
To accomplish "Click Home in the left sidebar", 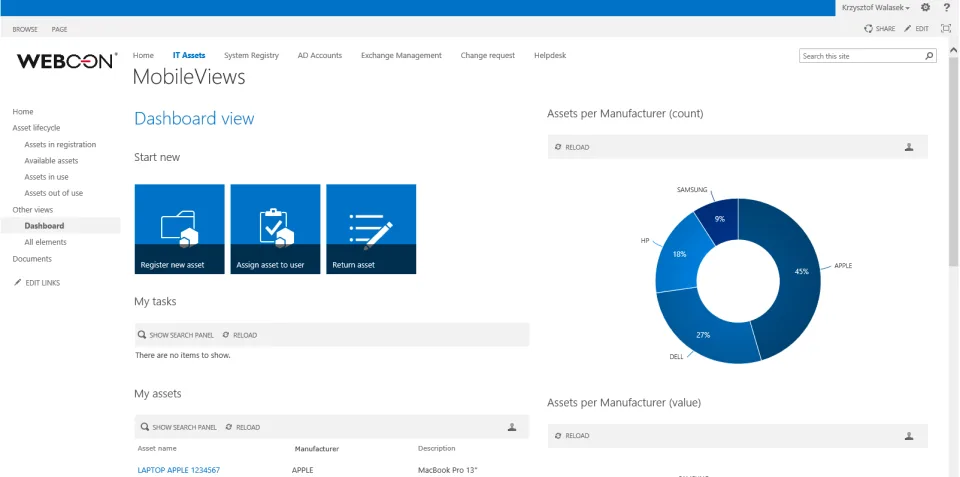I will 23,111.
